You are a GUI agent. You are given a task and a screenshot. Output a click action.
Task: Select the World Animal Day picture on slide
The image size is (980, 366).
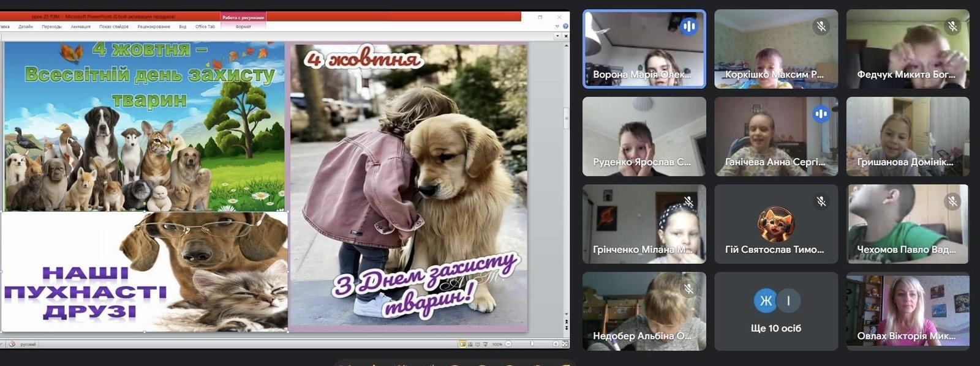[145, 127]
